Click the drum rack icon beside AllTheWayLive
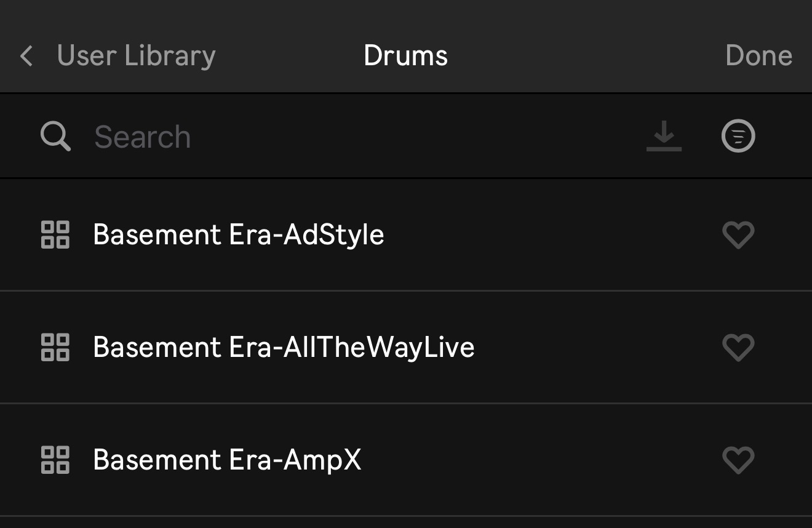The width and height of the screenshot is (812, 528). coord(55,347)
